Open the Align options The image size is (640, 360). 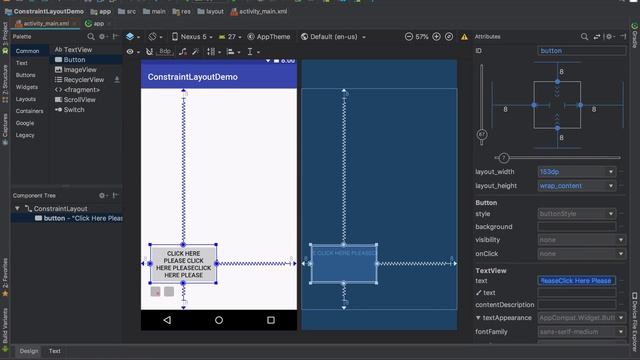point(233,51)
